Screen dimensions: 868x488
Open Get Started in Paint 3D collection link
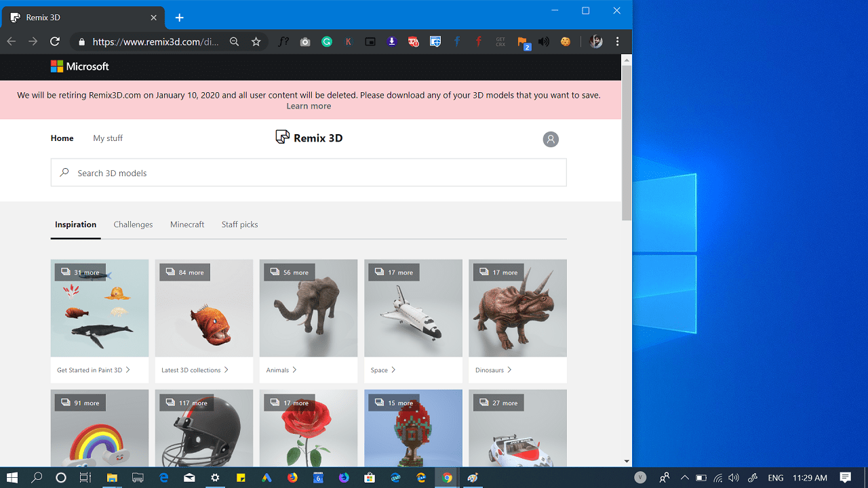click(94, 370)
